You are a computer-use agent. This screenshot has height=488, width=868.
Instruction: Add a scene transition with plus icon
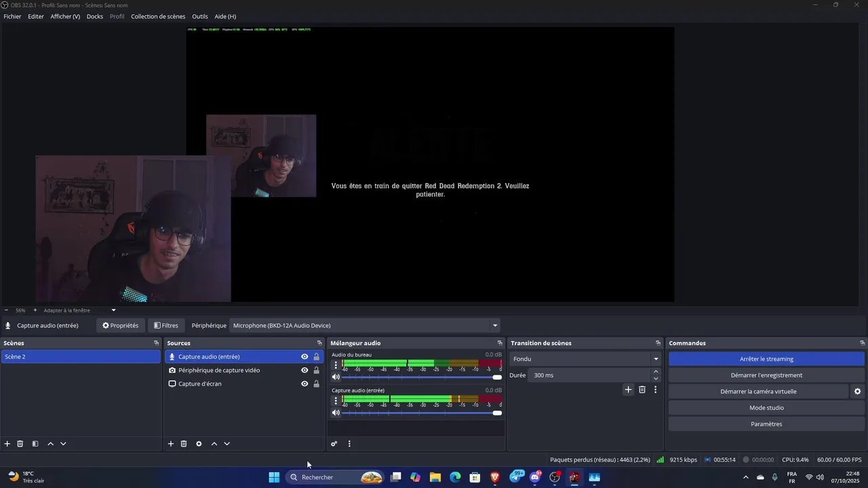[x=628, y=390]
